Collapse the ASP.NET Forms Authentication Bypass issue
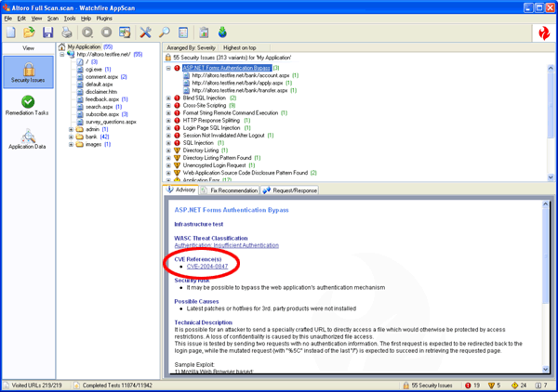The height and width of the screenshot is (392, 558). click(x=168, y=68)
